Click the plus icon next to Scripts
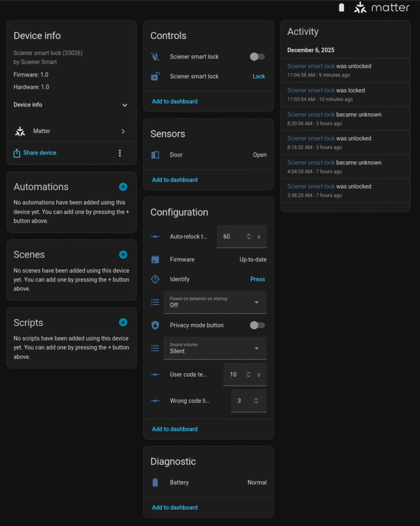This screenshot has width=420, height=526. click(123, 323)
